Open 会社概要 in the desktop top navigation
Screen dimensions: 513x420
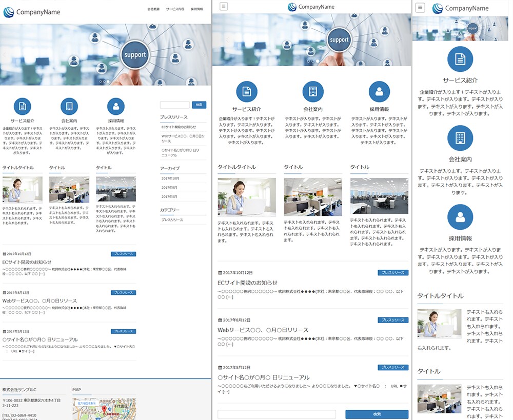153,9
